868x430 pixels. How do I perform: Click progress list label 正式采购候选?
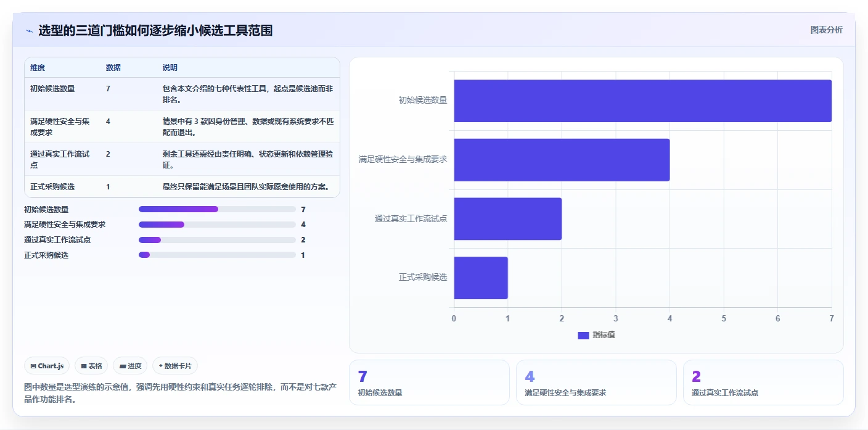[46, 255]
